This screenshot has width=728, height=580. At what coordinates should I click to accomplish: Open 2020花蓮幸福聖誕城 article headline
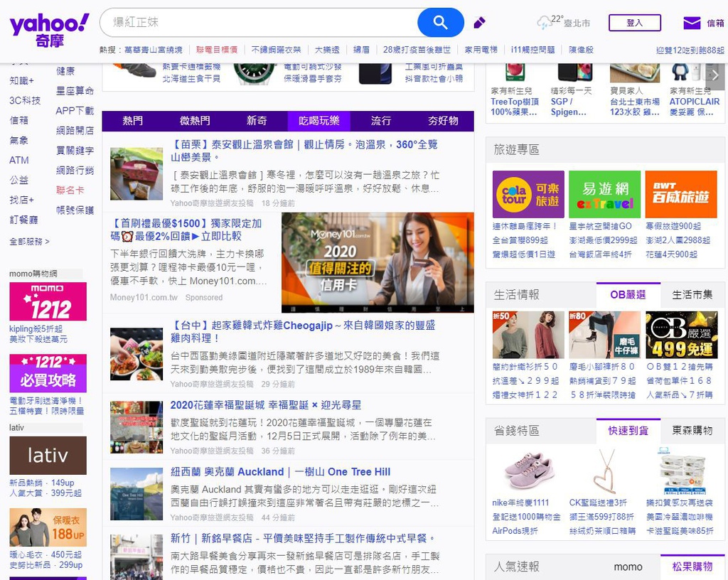[x=266, y=405]
